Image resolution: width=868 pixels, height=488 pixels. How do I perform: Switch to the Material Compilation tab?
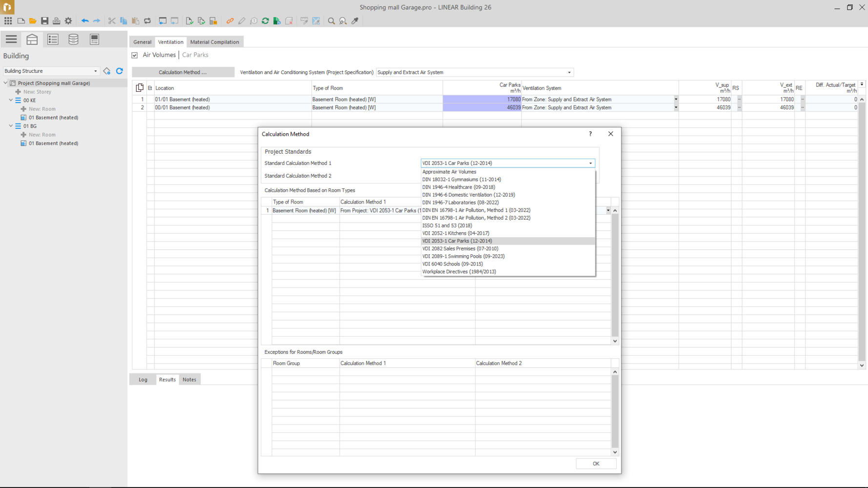[214, 42]
